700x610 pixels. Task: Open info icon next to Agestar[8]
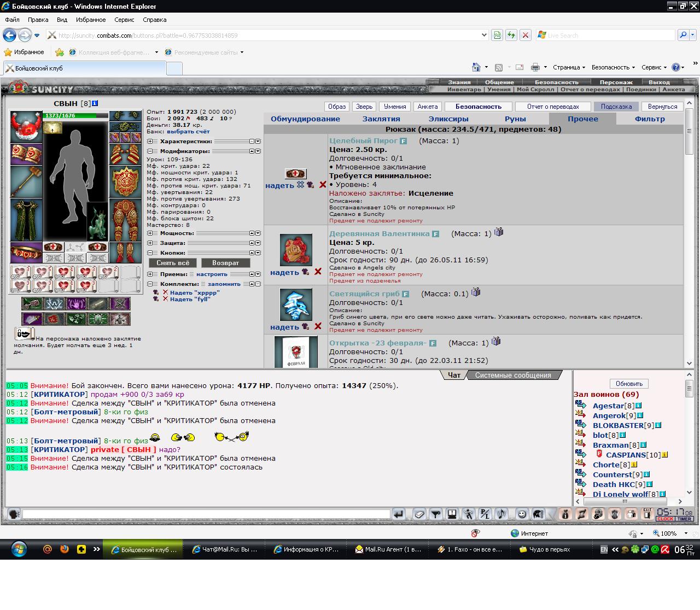(x=638, y=406)
